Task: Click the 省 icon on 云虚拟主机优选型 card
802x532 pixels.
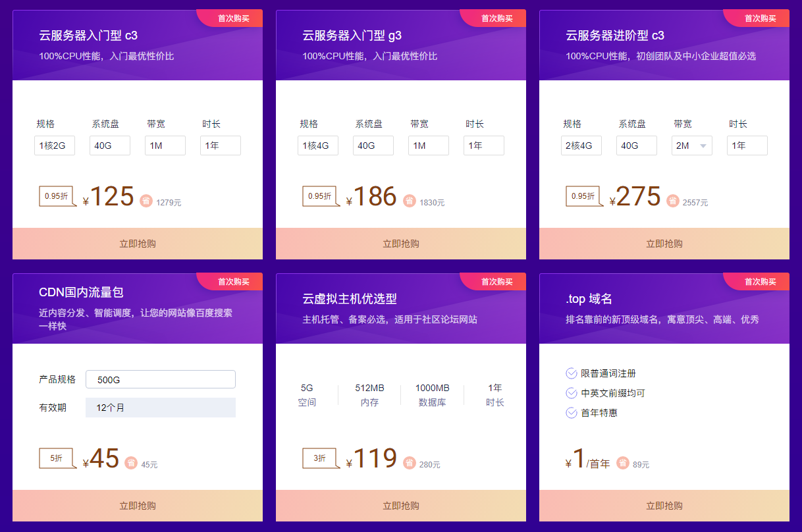Action: [409, 463]
